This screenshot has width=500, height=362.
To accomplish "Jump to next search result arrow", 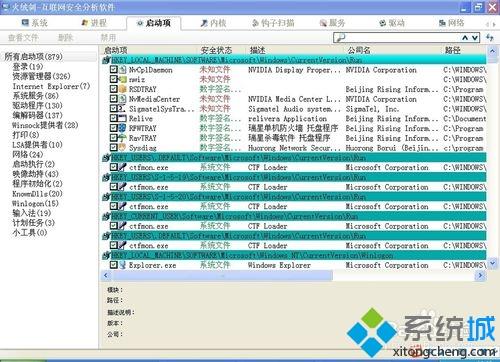I will (475, 38).
